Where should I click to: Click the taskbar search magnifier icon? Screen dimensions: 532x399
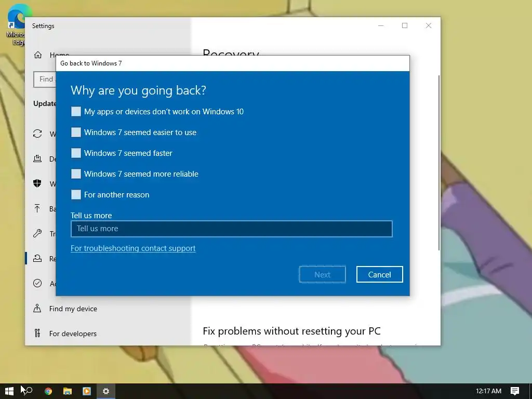29,391
